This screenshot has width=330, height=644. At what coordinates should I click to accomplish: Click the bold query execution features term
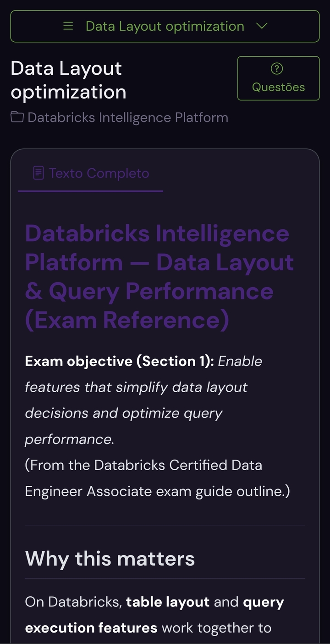pyautogui.click(x=91, y=627)
